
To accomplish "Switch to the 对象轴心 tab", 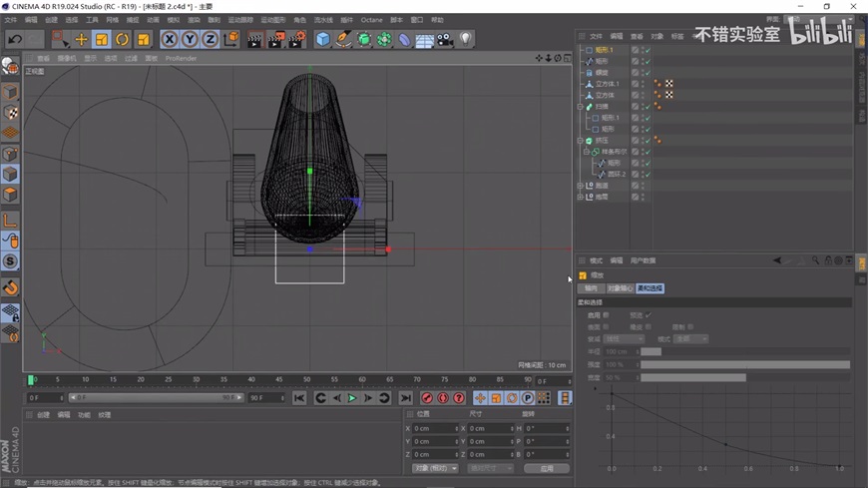I will [x=619, y=288].
